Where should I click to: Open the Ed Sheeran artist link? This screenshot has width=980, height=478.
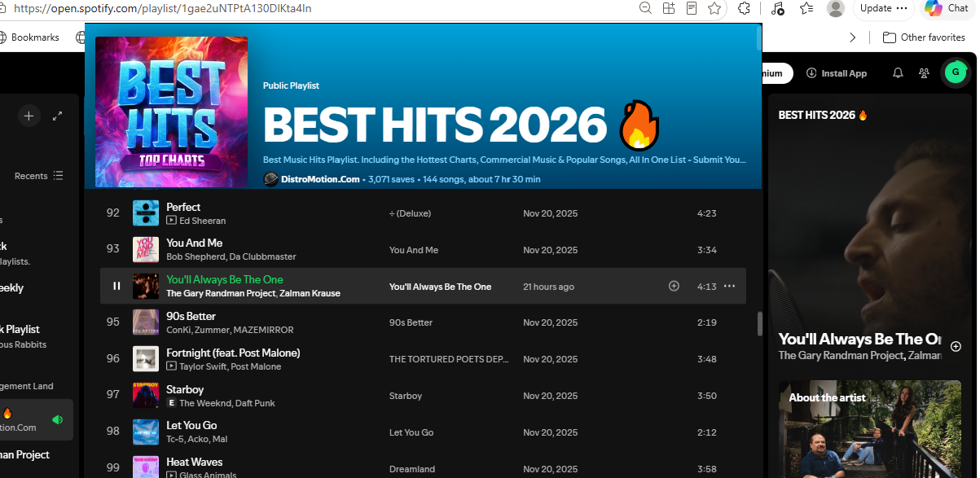(203, 221)
